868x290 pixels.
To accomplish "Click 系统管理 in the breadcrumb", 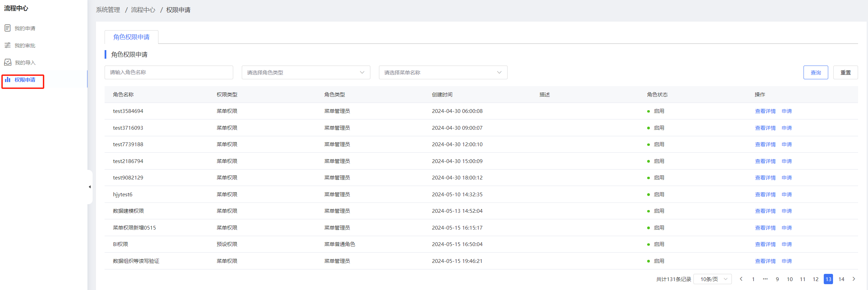I will click(108, 10).
